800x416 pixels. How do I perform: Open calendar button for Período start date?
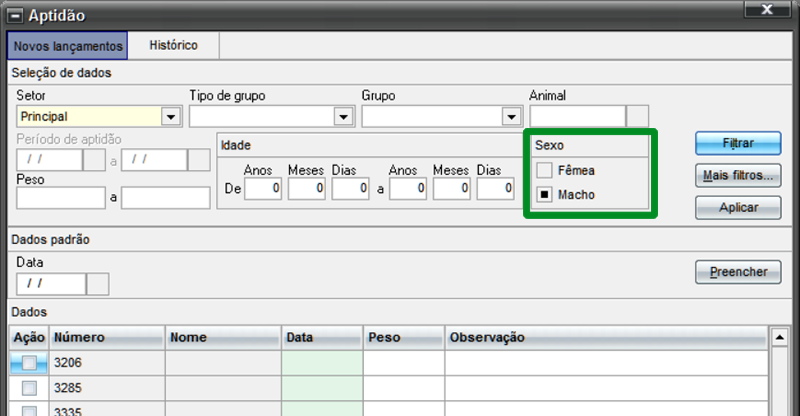point(94,160)
